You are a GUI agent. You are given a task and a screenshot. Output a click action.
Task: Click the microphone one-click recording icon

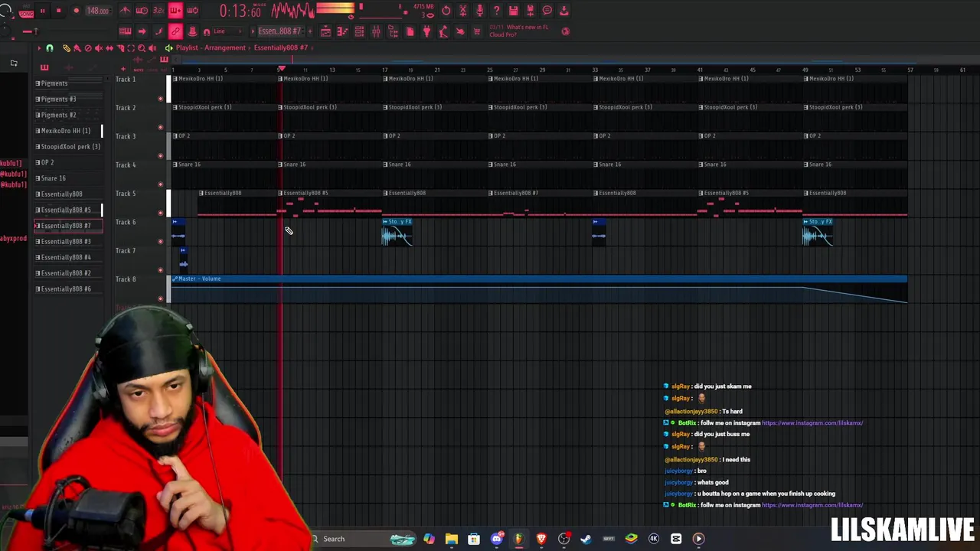point(479,11)
